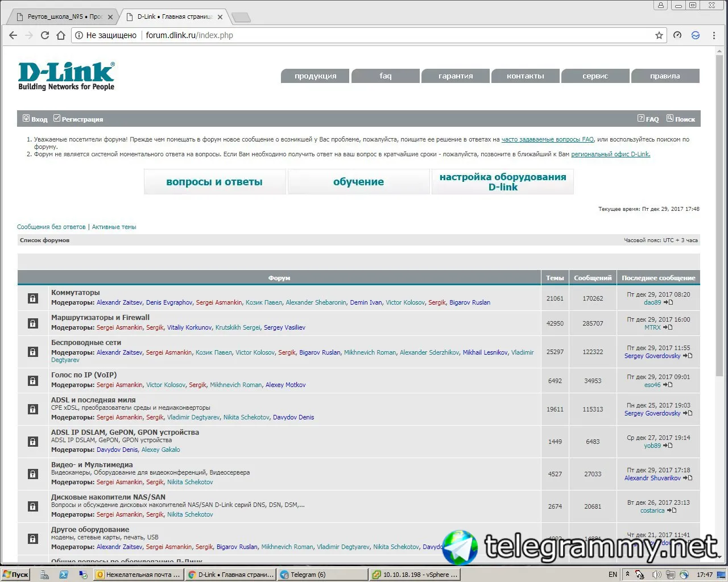View latest post icon beside eso46
Image resolution: width=728 pixels, height=582 pixels.
(668, 385)
